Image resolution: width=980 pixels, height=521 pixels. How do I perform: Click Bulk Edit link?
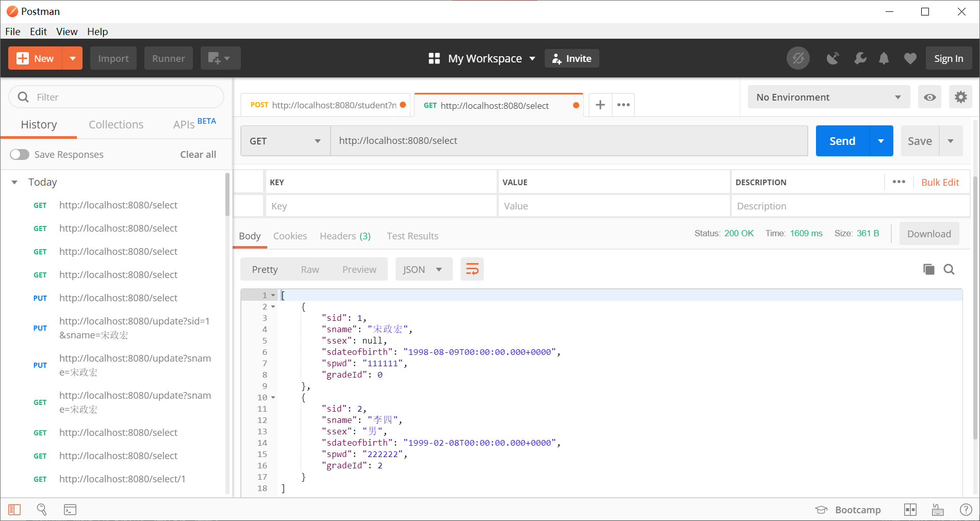[x=940, y=182]
